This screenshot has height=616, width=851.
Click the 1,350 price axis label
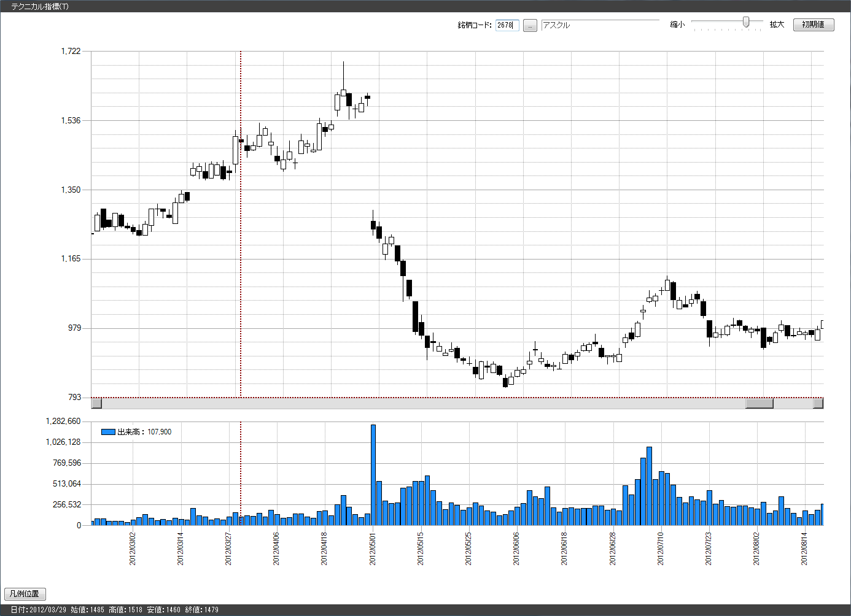click(x=71, y=190)
